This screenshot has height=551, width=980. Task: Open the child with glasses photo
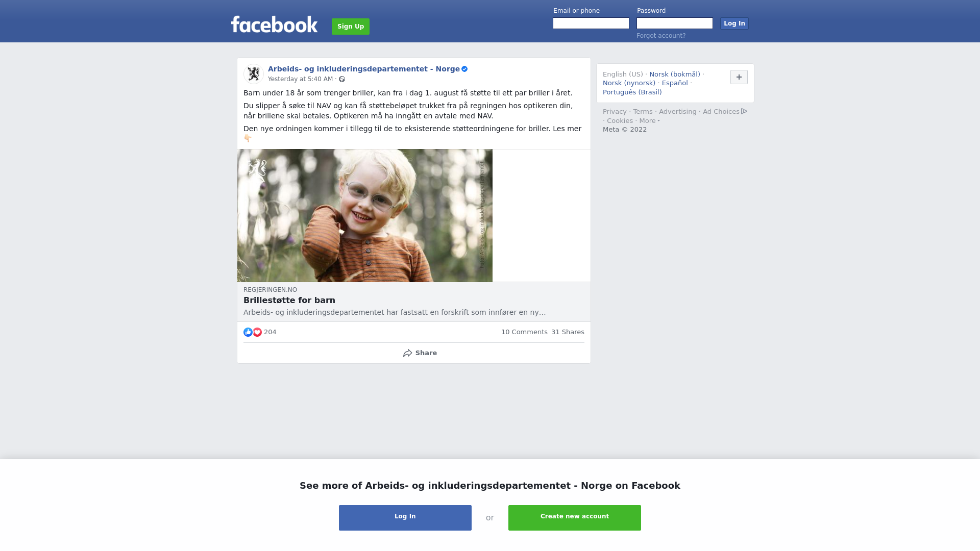[x=365, y=215]
